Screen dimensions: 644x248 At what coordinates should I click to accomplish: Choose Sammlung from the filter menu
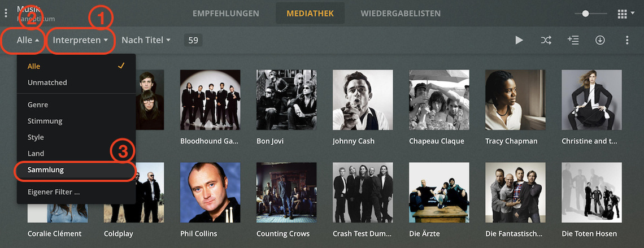pyautogui.click(x=76, y=169)
